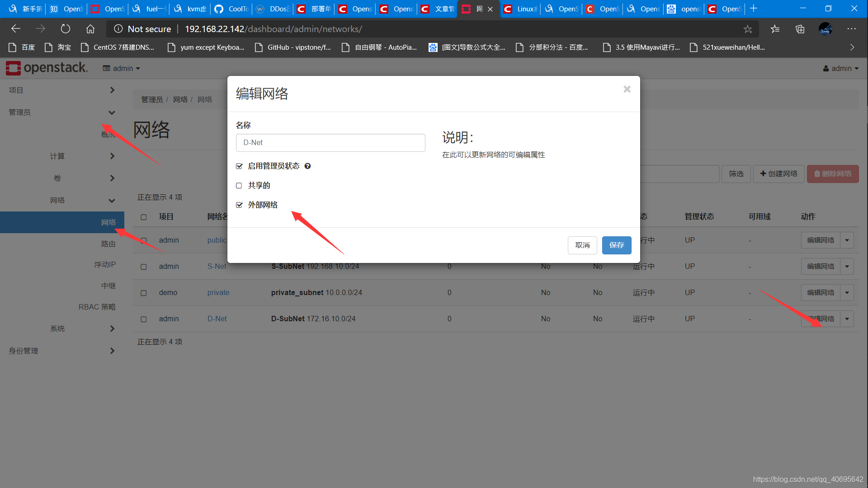Screen dimensions: 868x488
Task: Open the 521xueweihan/Hell bookmark
Action: [x=727, y=47]
